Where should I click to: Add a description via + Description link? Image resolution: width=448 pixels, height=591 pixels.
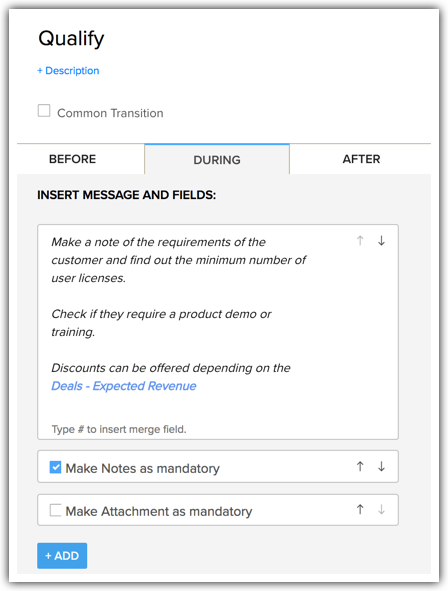pyautogui.click(x=68, y=70)
